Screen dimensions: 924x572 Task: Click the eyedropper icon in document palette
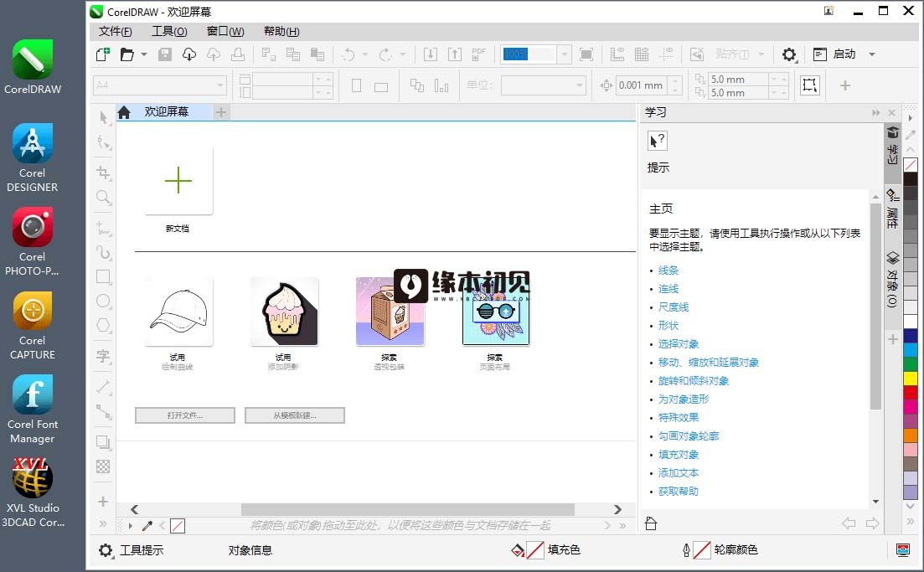[147, 525]
